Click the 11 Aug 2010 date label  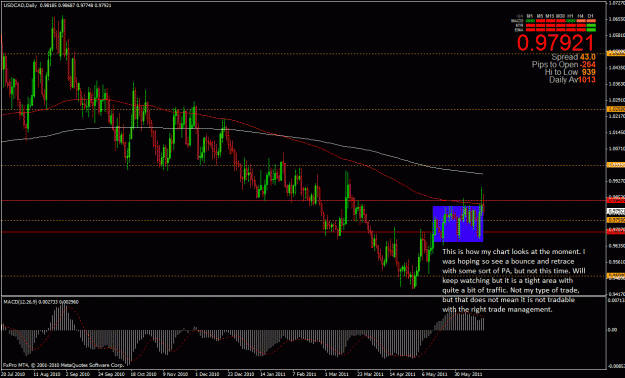[47, 374]
